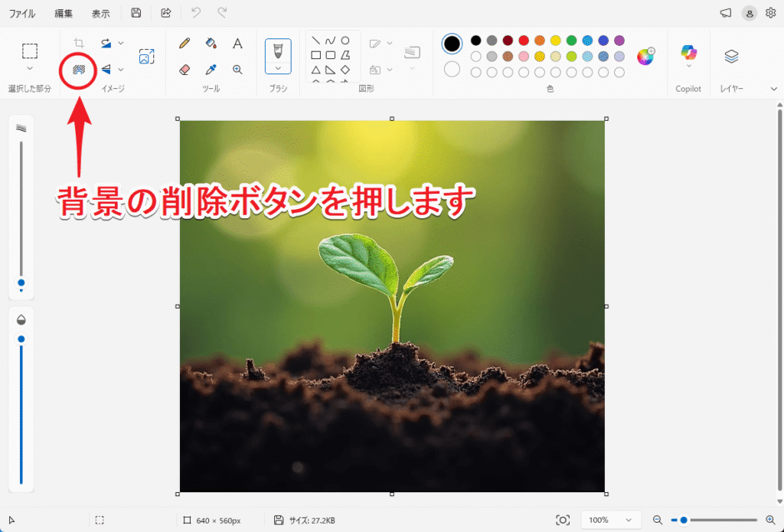Expand the brush types chevron
The width and height of the screenshot is (784, 532).
[278, 68]
